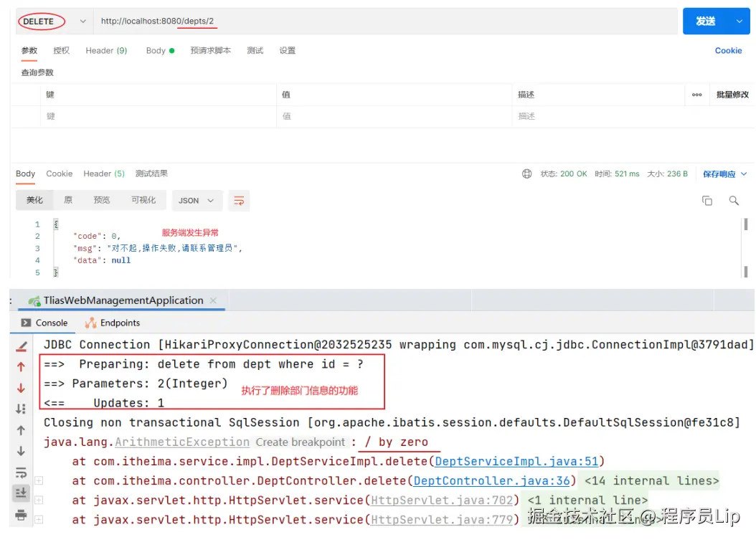756x542 pixels.
Task: Expand fold box beside DeptController.delete line
Action: pos(39,480)
